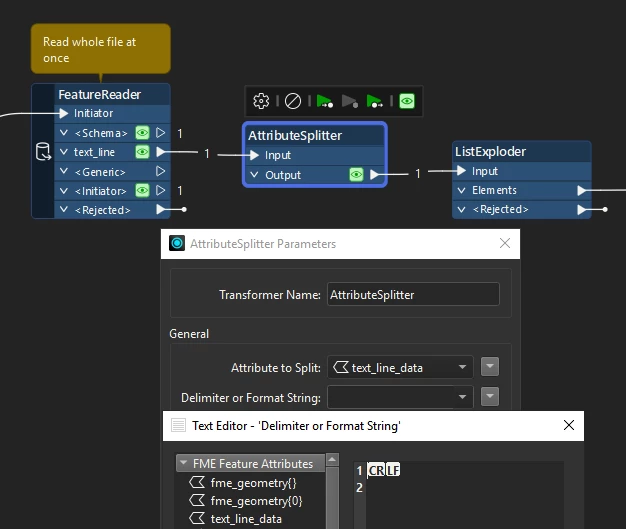
Task: Click ListExploder Rejected output port arrow
Action: 582,209
